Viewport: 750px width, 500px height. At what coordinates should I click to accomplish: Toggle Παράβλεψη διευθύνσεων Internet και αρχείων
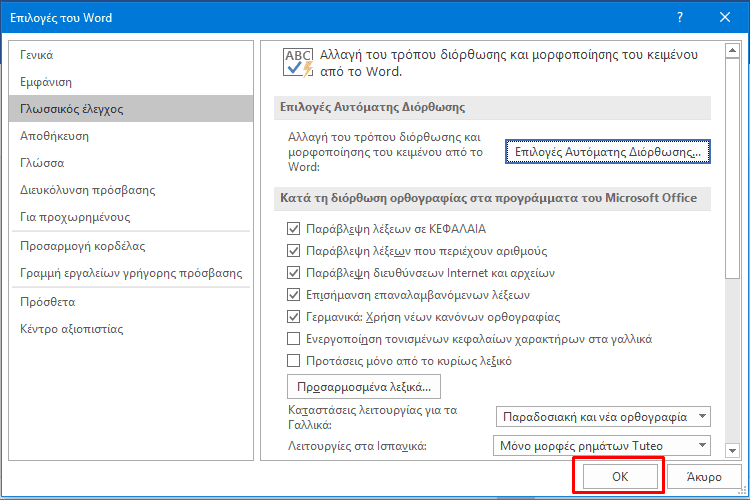click(x=293, y=273)
